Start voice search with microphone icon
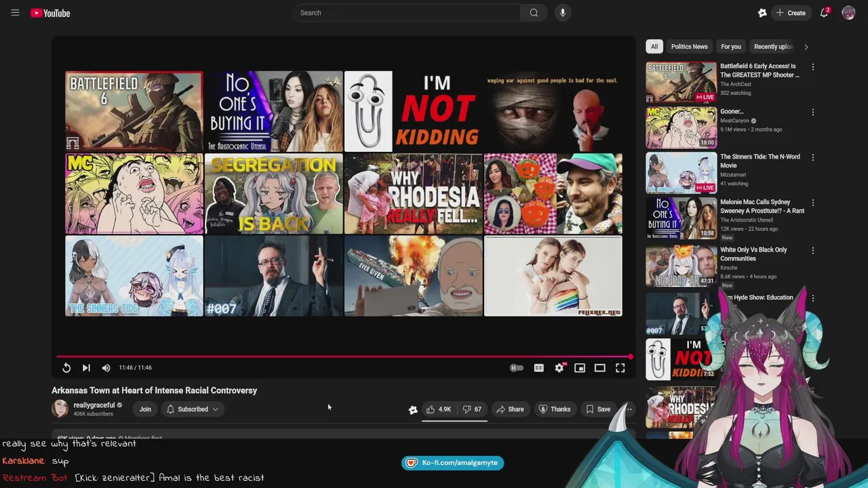This screenshot has width=868, height=488. [x=562, y=13]
